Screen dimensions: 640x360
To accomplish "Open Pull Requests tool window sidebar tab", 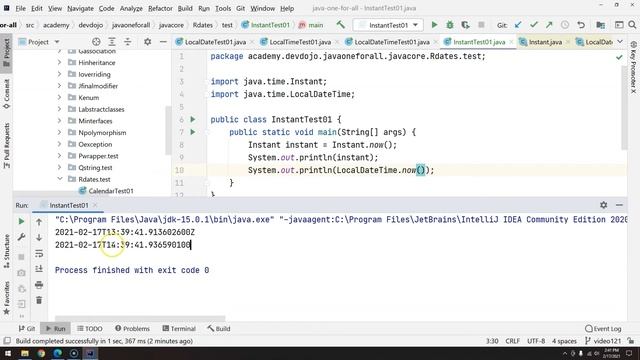I will click(7, 146).
